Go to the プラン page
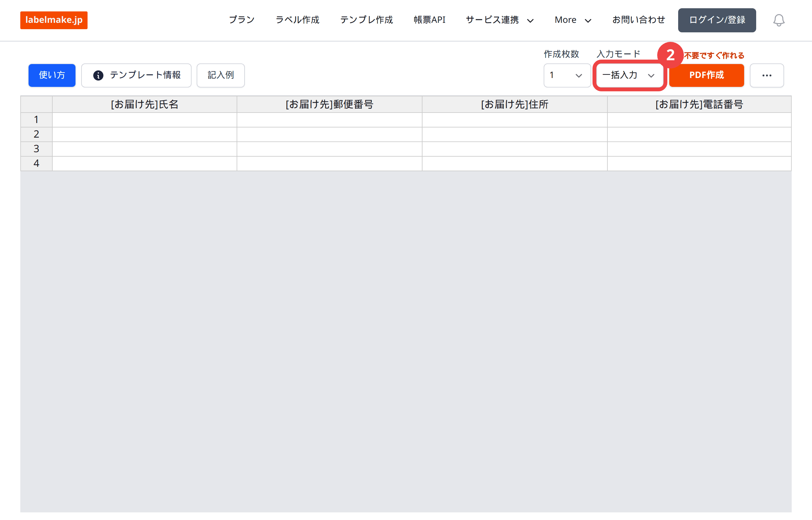The image size is (812, 520). click(x=242, y=20)
